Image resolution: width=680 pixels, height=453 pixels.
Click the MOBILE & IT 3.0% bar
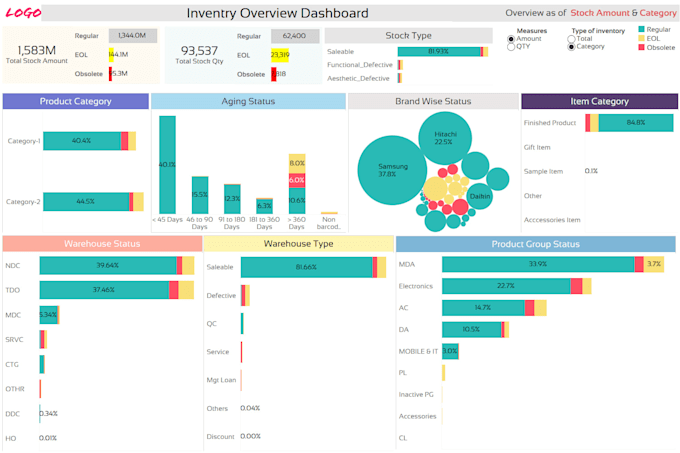pyautogui.click(x=450, y=351)
